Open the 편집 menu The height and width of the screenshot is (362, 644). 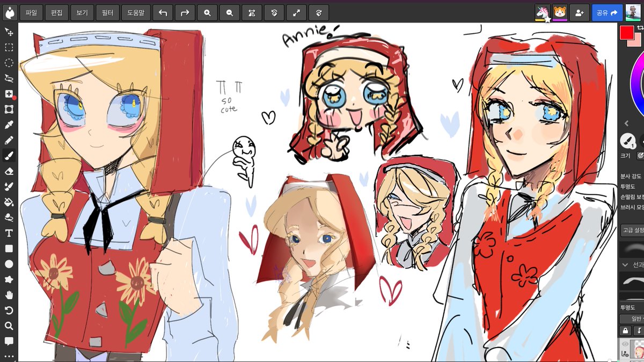(57, 13)
